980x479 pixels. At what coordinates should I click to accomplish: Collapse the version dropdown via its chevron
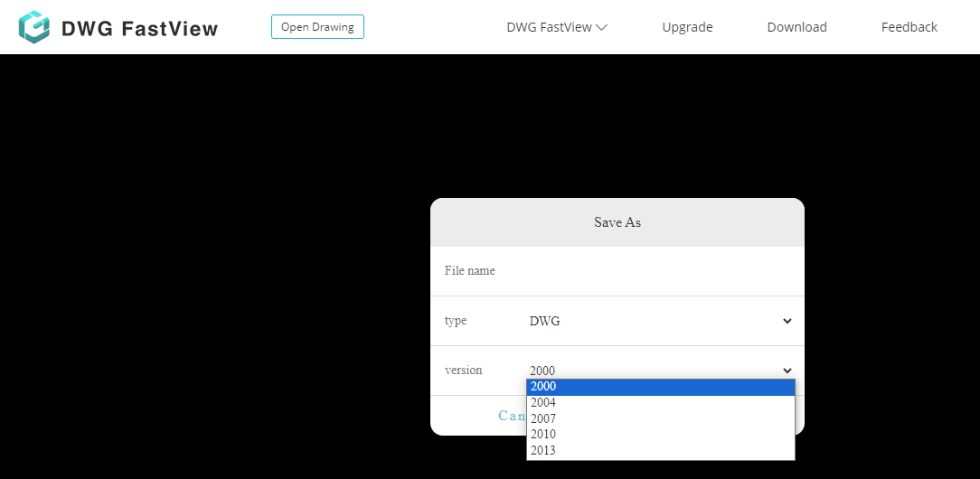pyautogui.click(x=787, y=371)
